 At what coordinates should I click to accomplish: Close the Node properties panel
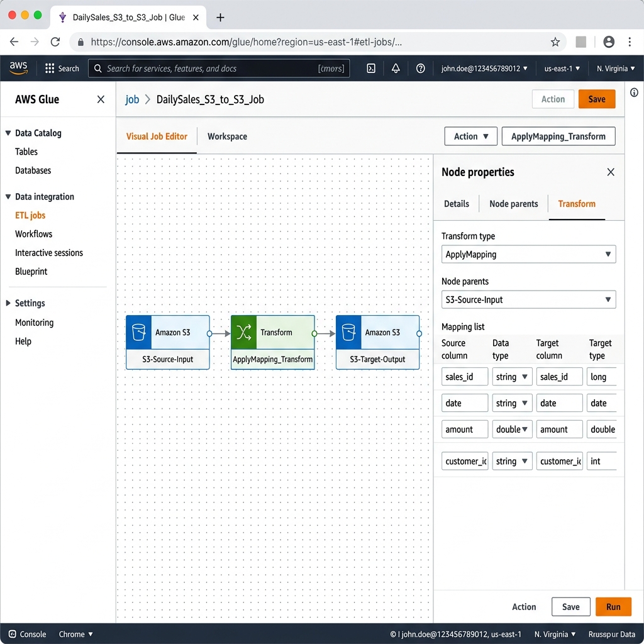610,172
